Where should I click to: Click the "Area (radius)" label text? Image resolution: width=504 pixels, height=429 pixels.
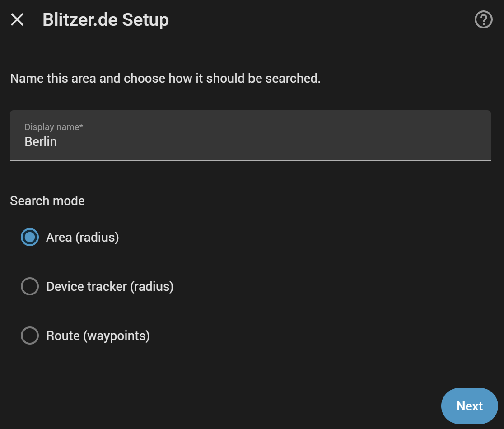tap(83, 238)
